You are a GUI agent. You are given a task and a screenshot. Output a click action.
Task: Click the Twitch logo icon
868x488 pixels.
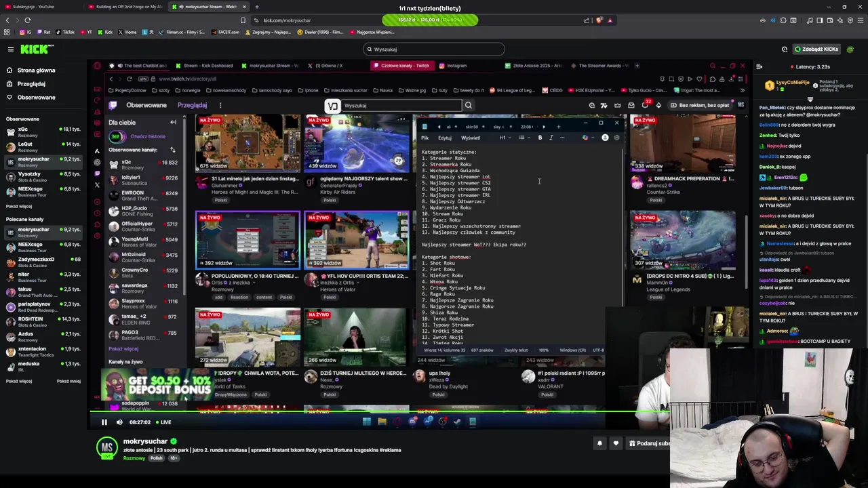coord(113,105)
